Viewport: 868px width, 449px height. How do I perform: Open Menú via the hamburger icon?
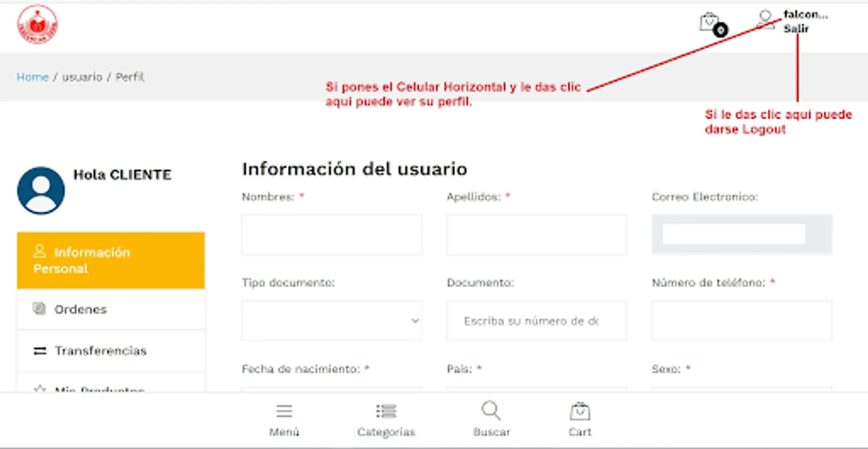[284, 411]
